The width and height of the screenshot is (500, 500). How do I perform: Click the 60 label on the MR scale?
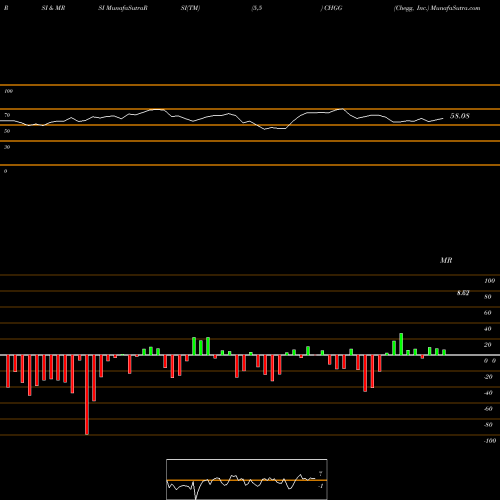click(x=487, y=313)
